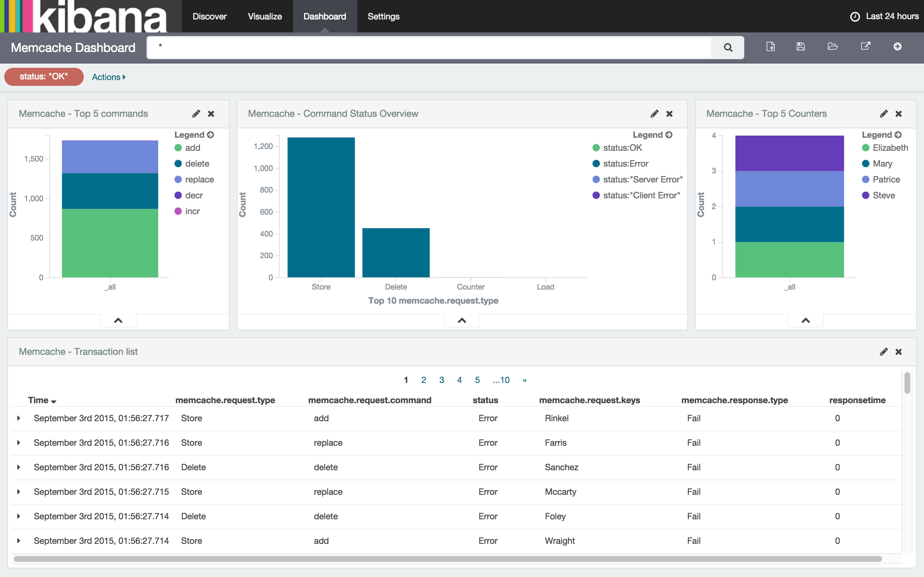
Task: Expand the first transaction row details
Action: click(18, 418)
